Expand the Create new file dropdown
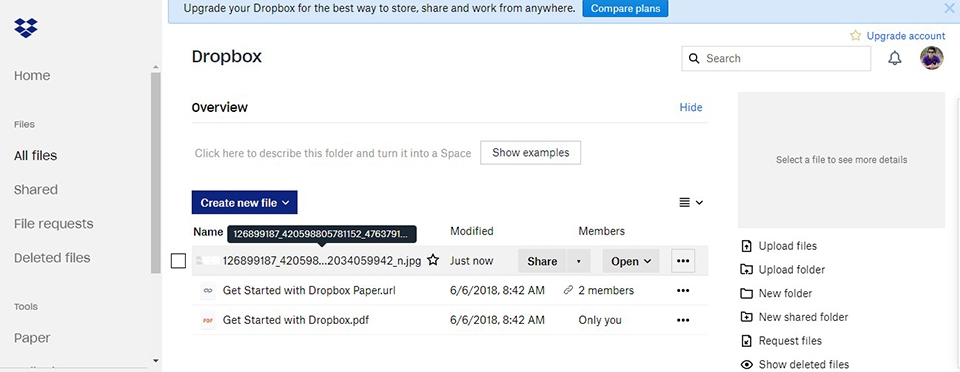 (x=244, y=203)
